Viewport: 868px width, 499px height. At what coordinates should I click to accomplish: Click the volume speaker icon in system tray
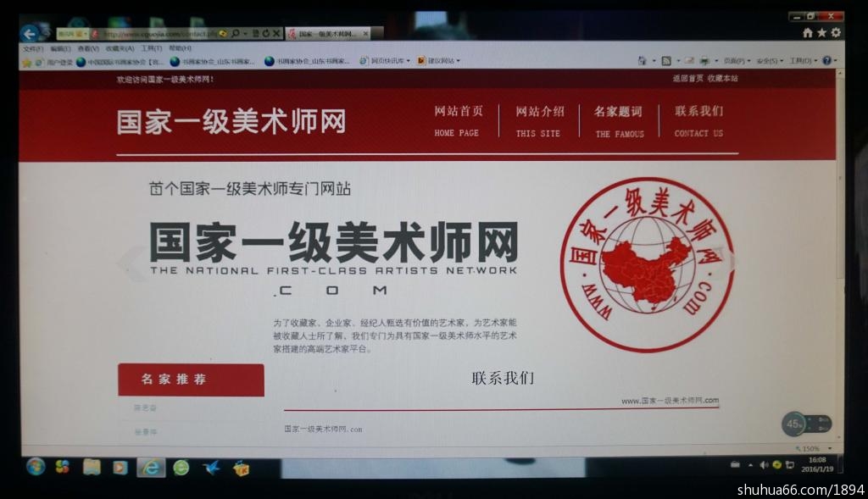764,465
